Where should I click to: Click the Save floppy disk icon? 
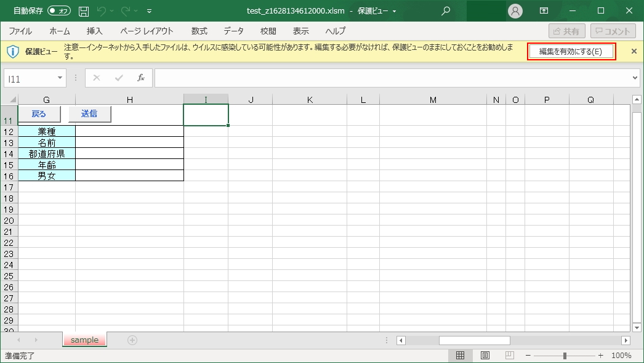(84, 11)
